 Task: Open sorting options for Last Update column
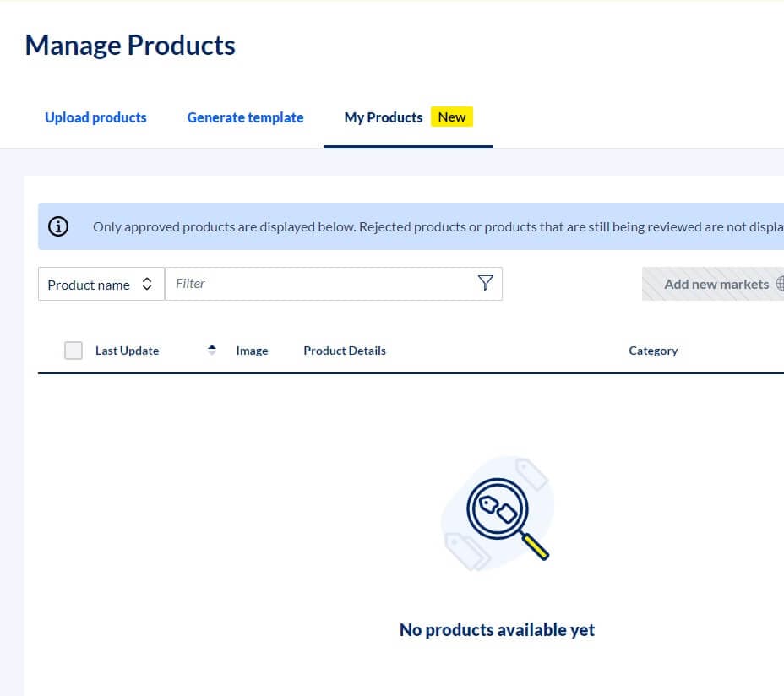(x=211, y=350)
